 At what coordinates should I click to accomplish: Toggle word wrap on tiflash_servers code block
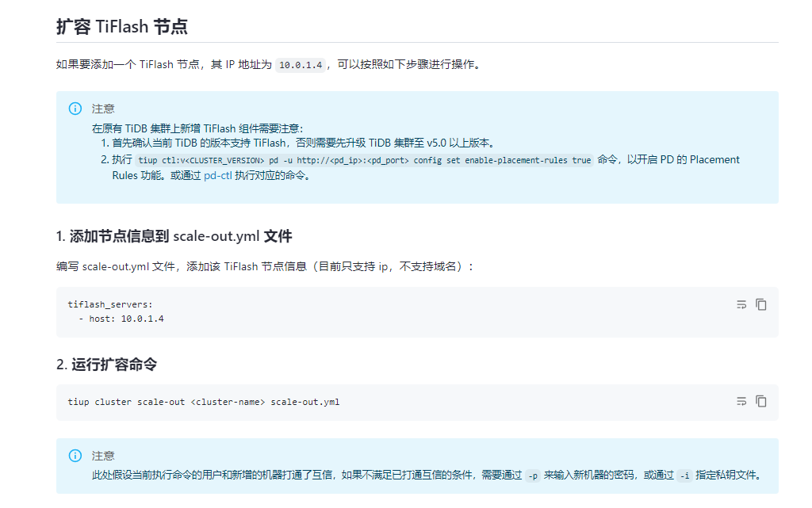pyautogui.click(x=741, y=304)
